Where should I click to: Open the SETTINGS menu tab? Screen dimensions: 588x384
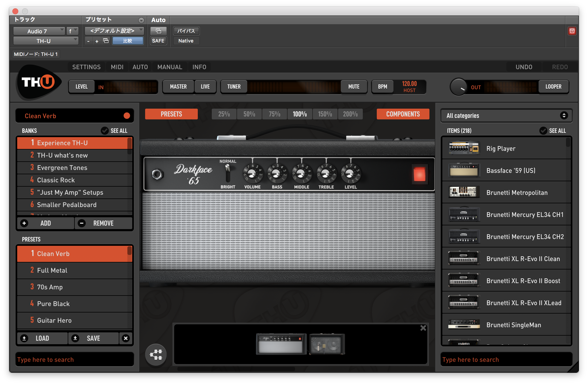(86, 67)
